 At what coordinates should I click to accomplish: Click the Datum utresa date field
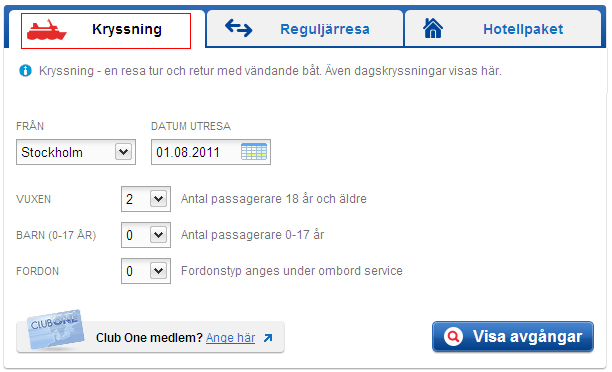[x=211, y=152]
